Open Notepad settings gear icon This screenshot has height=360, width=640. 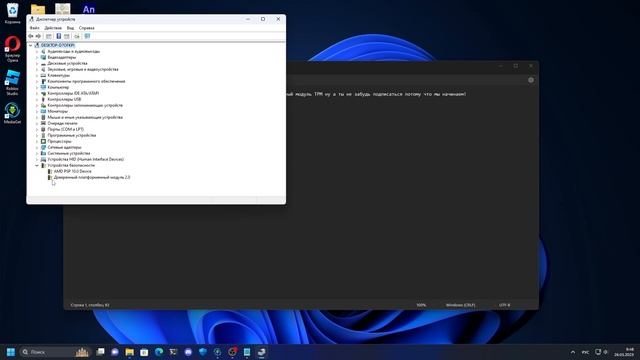531,80
